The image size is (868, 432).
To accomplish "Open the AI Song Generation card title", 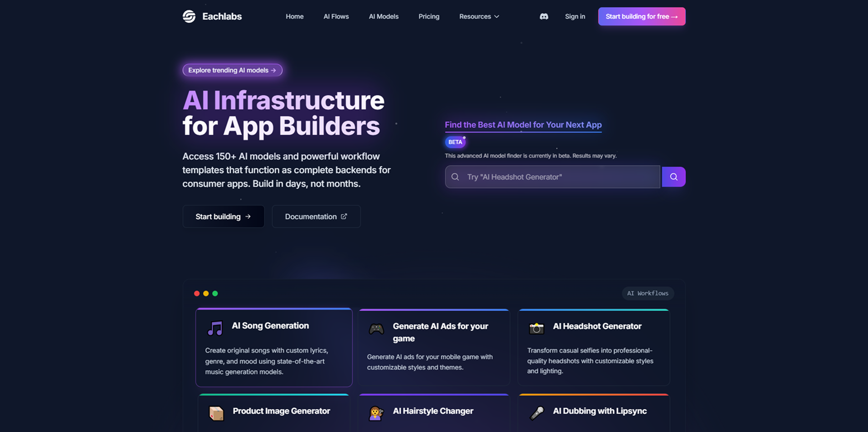I will 270,326.
